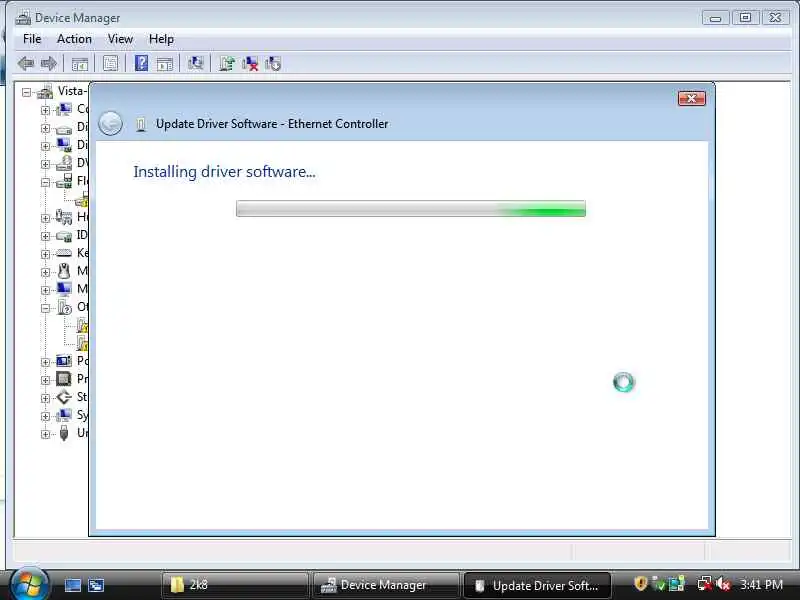Select second warning device under Other devices
The width and height of the screenshot is (800, 600).
click(82, 343)
